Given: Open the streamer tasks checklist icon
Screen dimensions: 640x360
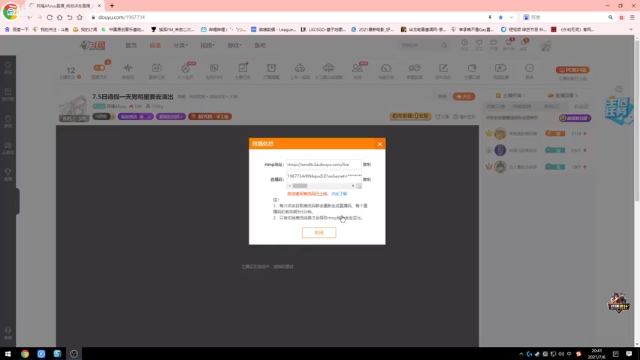Looking at the screenshot, I should [243, 68].
